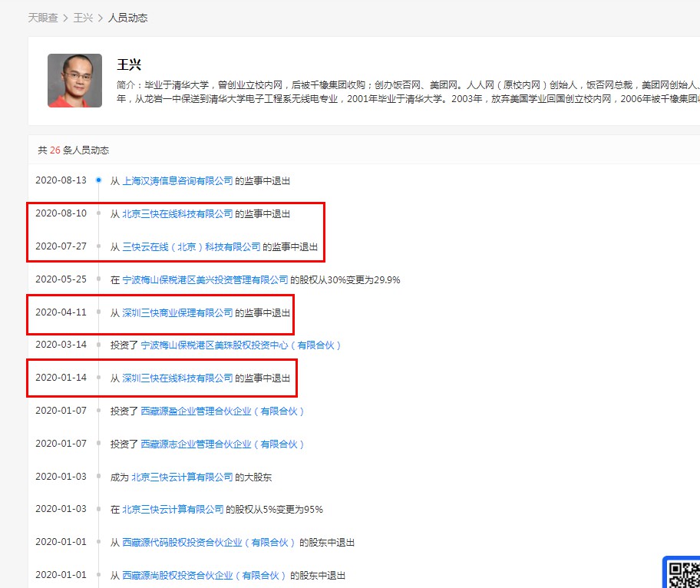This screenshot has width=700, height=588.
Task: Select the 2020-08-13 timeline date
Action: (61, 180)
